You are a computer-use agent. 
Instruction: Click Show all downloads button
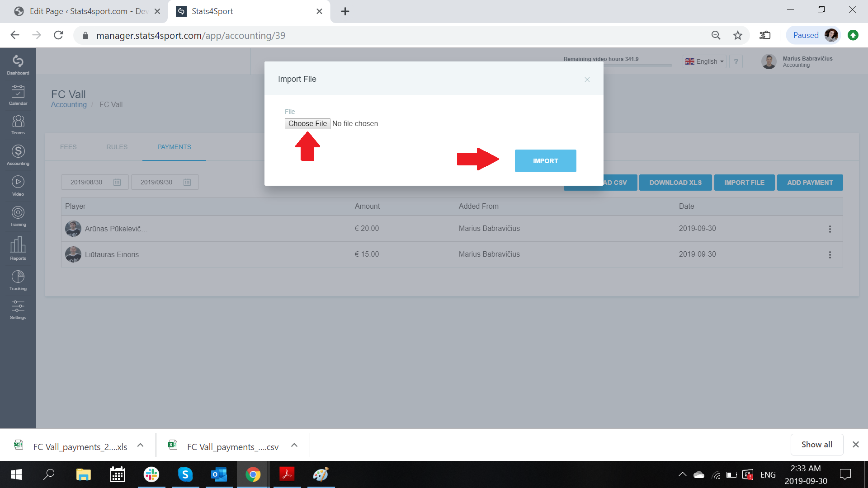click(x=817, y=445)
